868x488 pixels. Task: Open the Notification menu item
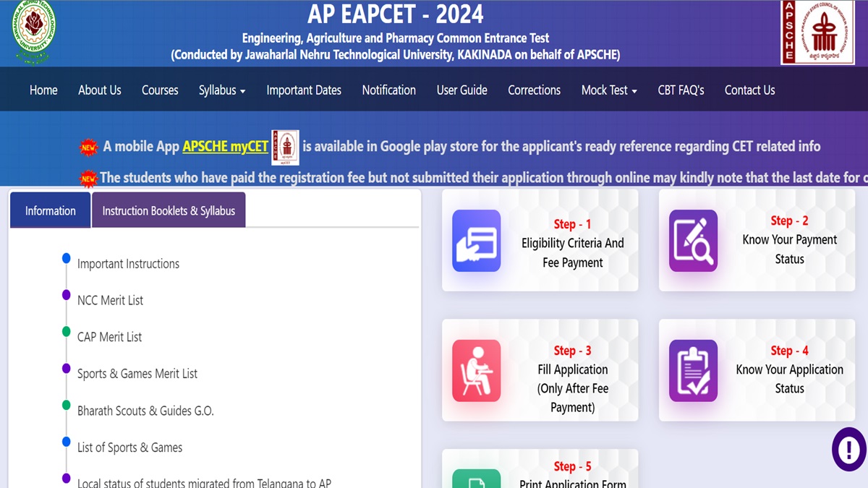(389, 90)
